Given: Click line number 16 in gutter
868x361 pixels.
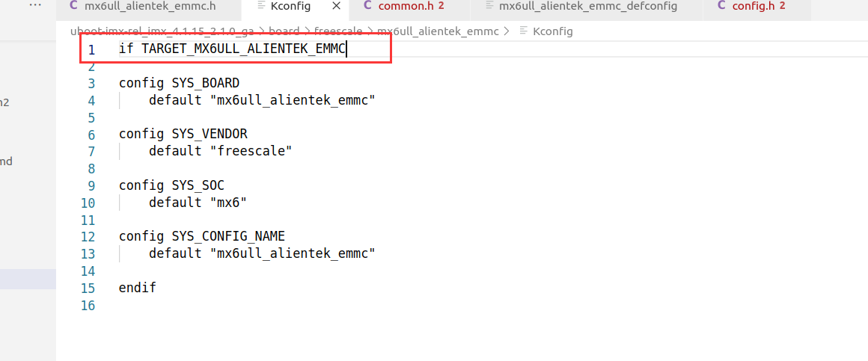Looking at the screenshot, I should 88,305.
